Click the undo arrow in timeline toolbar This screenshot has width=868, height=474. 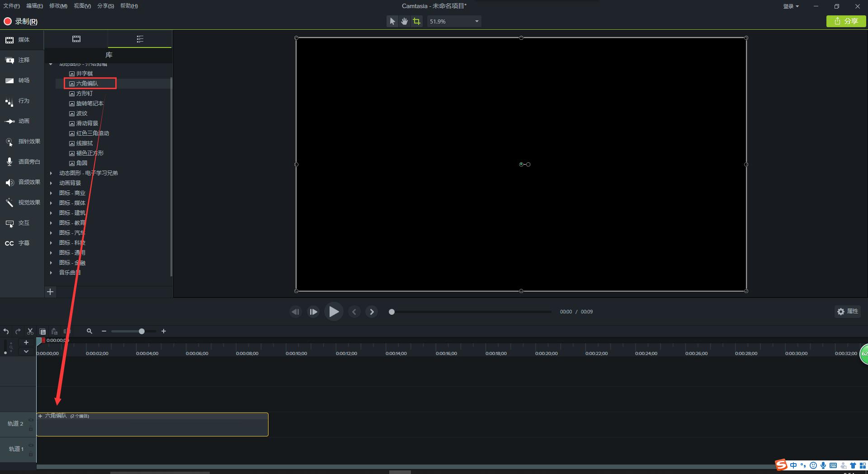6,332
